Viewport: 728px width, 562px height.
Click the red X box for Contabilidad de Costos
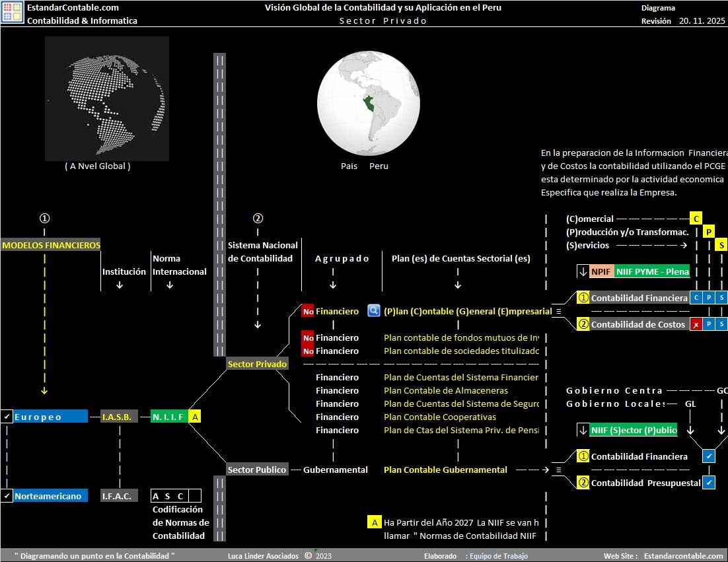click(696, 324)
